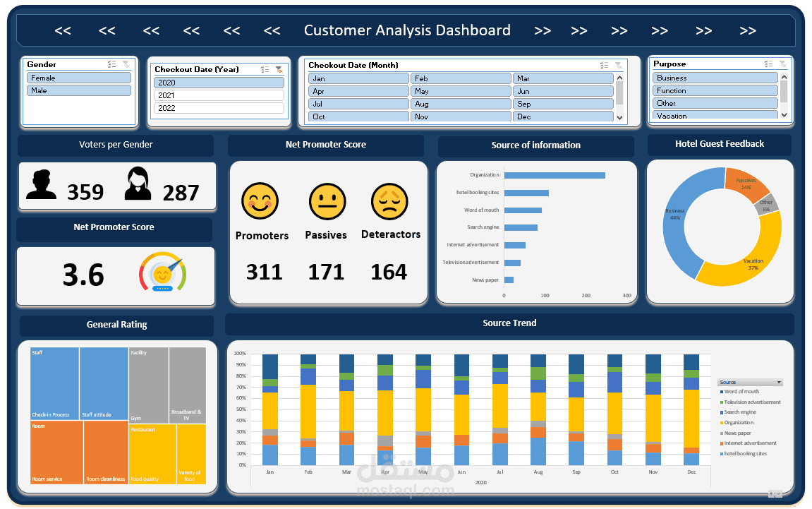The width and height of the screenshot is (812, 509).
Task: Click the multi-select icon on Purpose slicer
Action: [x=767, y=64]
